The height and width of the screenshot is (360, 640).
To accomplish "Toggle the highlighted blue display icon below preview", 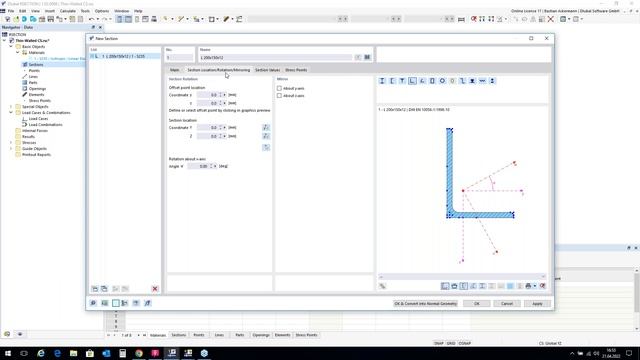I will (x=510, y=286).
